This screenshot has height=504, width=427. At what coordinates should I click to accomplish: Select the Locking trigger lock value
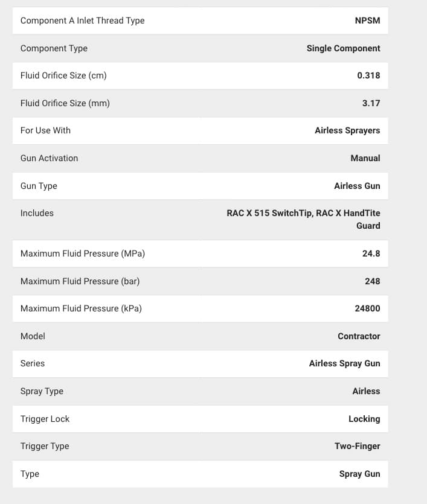(364, 419)
